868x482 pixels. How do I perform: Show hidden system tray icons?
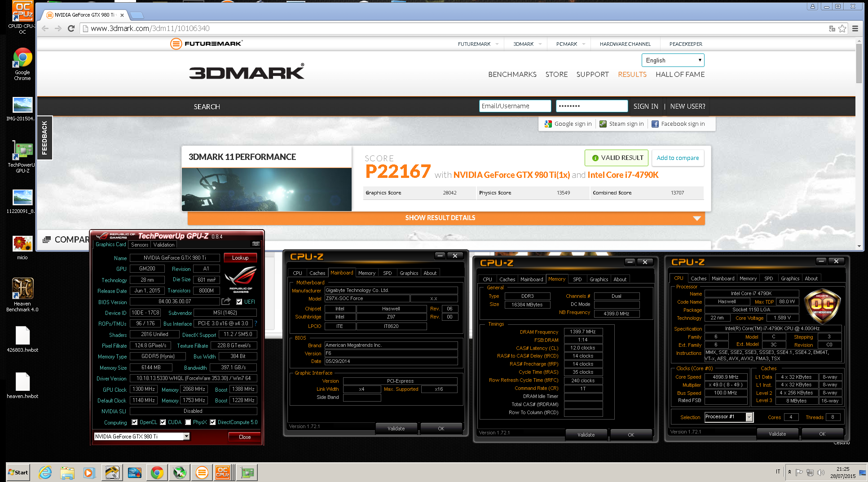[789, 472]
